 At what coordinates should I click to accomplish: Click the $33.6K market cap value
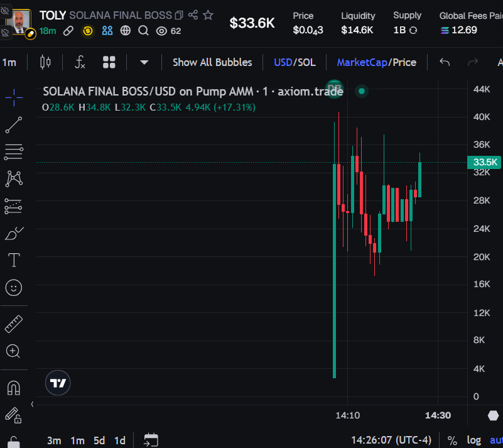click(252, 23)
